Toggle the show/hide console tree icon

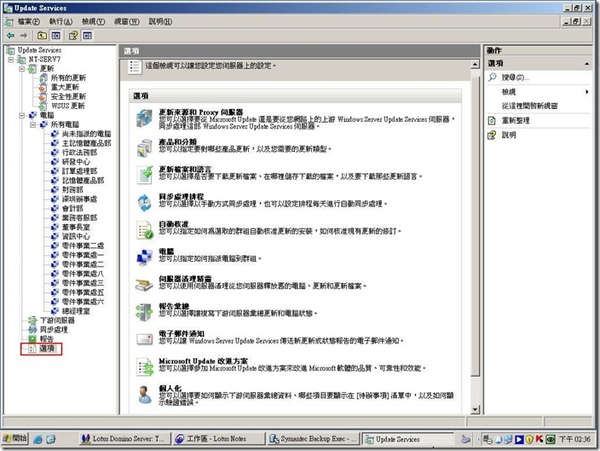(56, 36)
